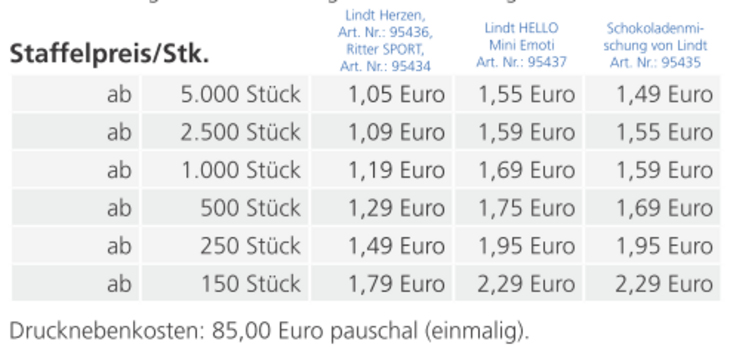The image size is (730, 363).
Task: Select the 1,19 Euro price cell
Action: (381, 170)
